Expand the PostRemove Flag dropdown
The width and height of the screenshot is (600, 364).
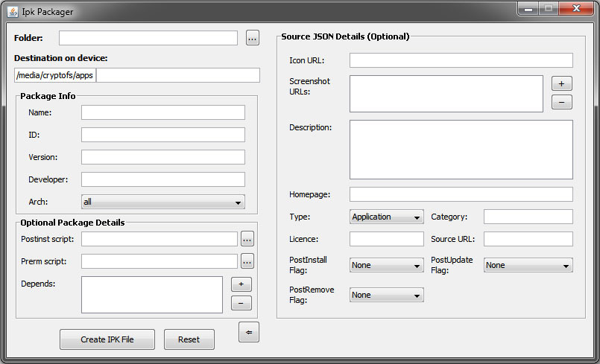point(386,295)
